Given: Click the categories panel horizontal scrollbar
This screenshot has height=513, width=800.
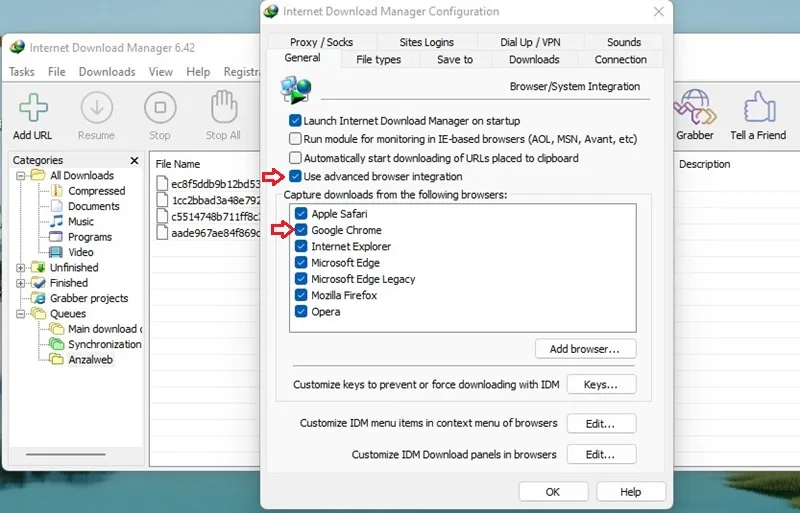Looking at the screenshot, I should 66,454.
